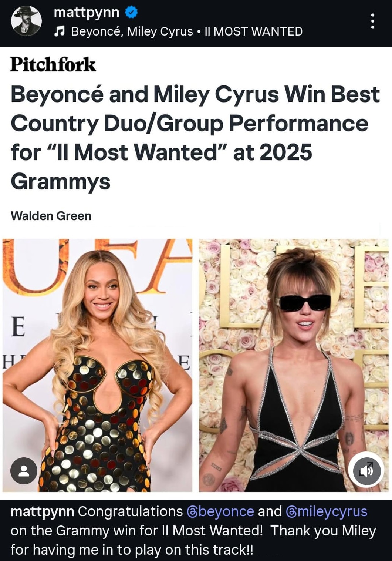Tap the music note audio icon
The image size is (392, 561).
(59, 32)
